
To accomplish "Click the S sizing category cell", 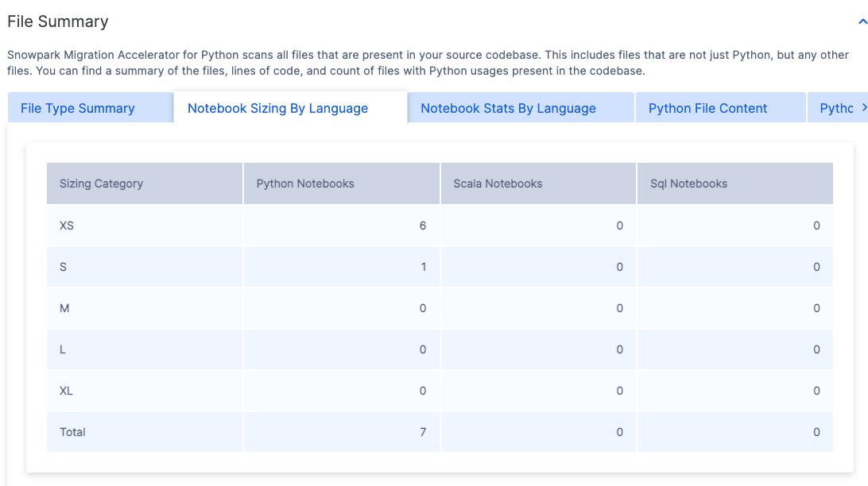I will 63,267.
